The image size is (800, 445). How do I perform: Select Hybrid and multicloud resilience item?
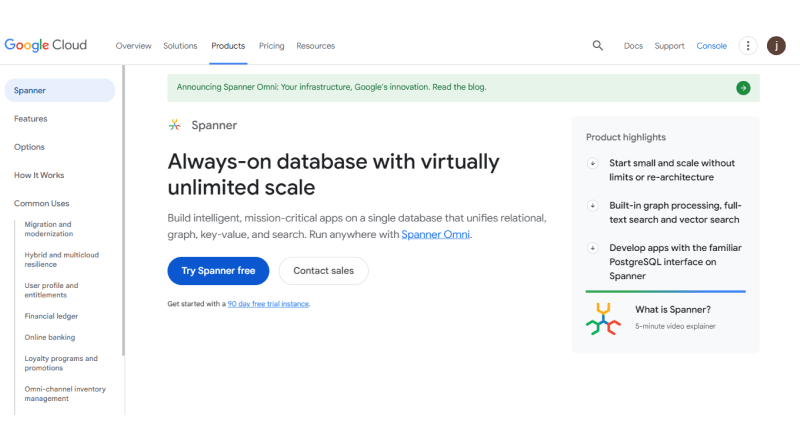tap(62, 260)
